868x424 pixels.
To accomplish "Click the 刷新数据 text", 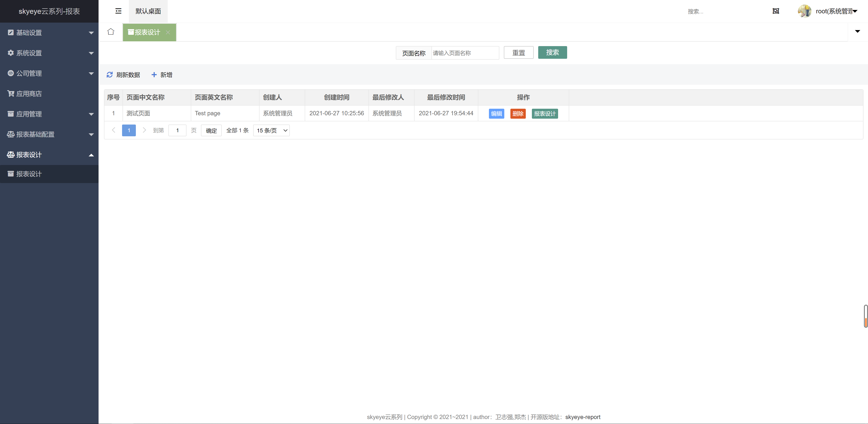I will 128,75.
